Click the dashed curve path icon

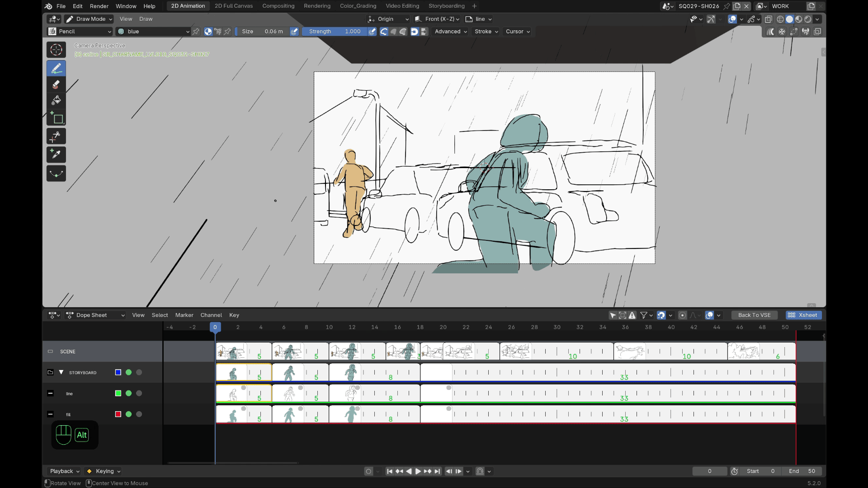pos(794,32)
